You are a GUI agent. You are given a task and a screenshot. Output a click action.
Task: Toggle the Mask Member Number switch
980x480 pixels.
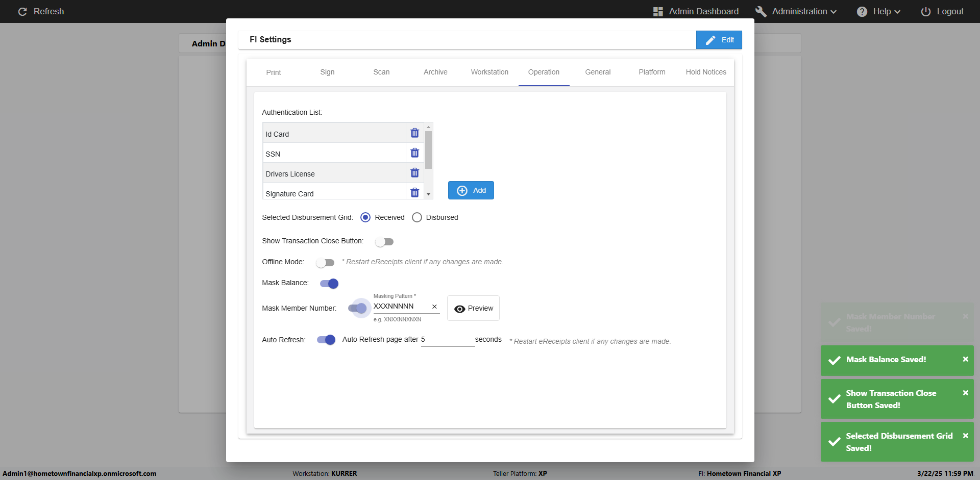(x=357, y=308)
